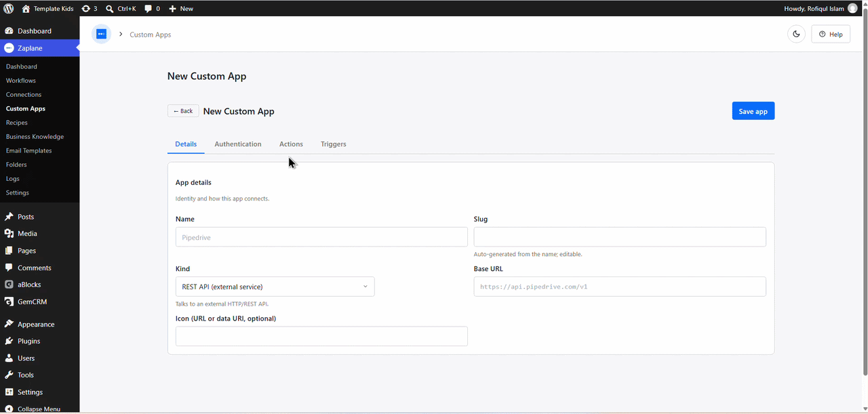This screenshot has height=414, width=868.
Task: Click the Custom Apps breadcrumb link
Action: [151, 35]
